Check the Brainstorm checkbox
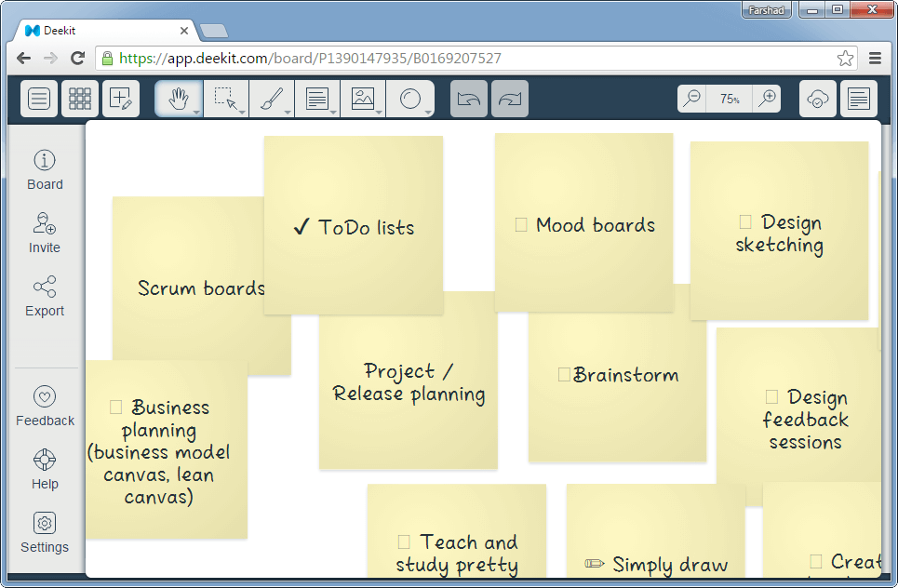 click(x=562, y=373)
